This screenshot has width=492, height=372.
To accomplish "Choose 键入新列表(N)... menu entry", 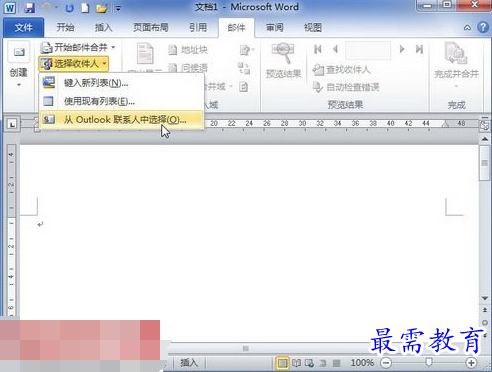I will 122,83.
